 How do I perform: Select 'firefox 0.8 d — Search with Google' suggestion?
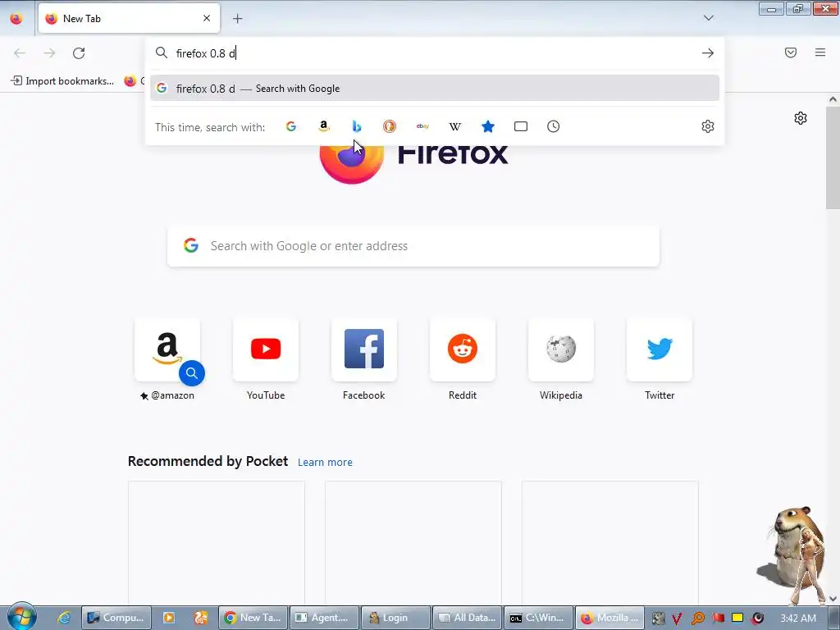pos(435,89)
